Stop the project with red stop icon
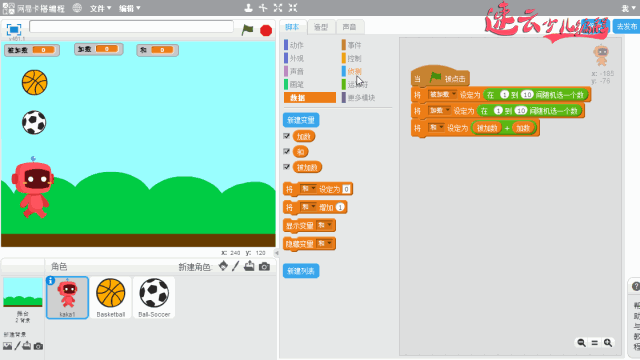This screenshot has height=360, width=640. (266, 30)
